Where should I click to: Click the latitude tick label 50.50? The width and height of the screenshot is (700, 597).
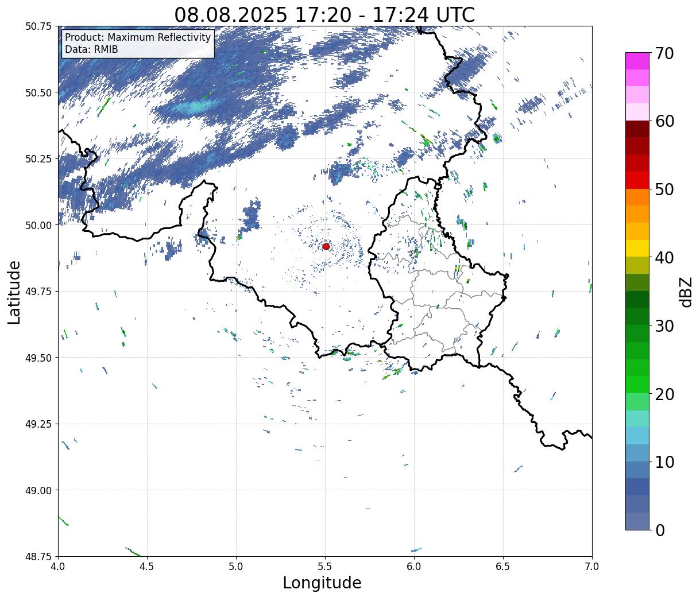(x=38, y=92)
